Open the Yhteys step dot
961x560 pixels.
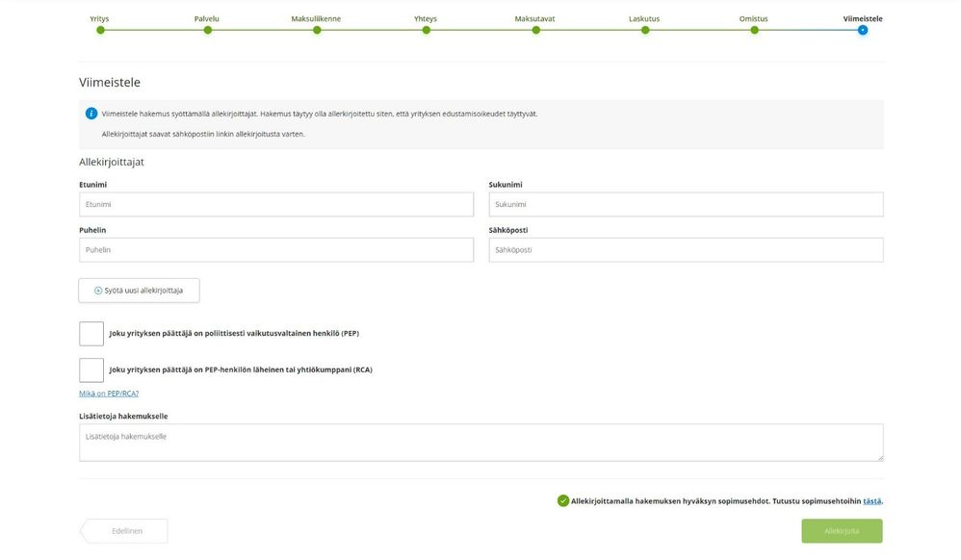(426, 30)
